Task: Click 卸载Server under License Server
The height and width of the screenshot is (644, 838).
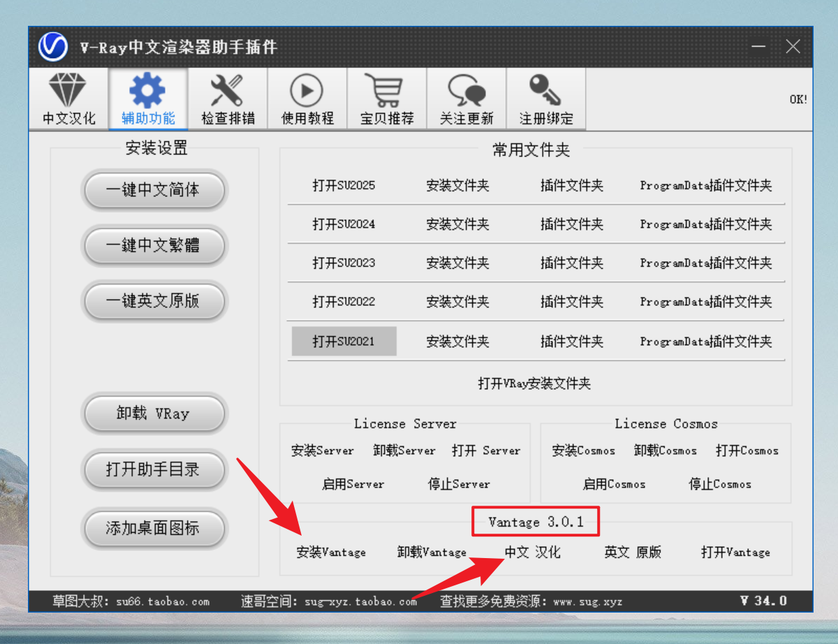Action: click(404, 451)
